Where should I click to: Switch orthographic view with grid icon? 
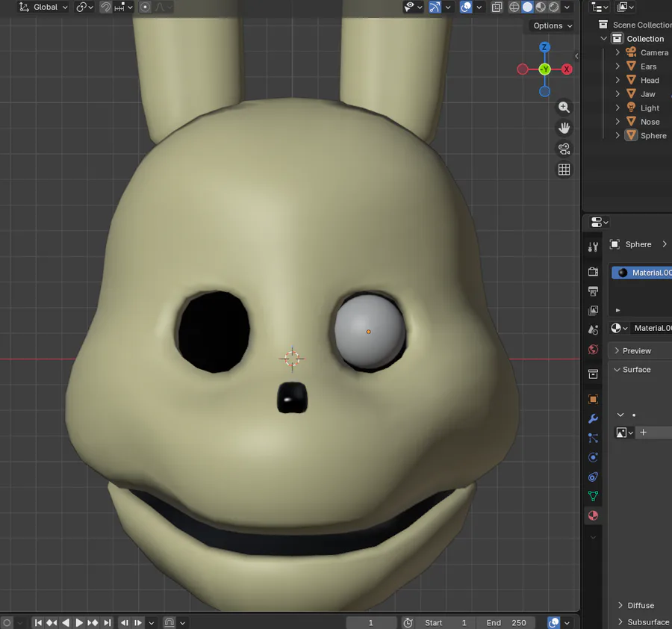[x=564, y=170]
